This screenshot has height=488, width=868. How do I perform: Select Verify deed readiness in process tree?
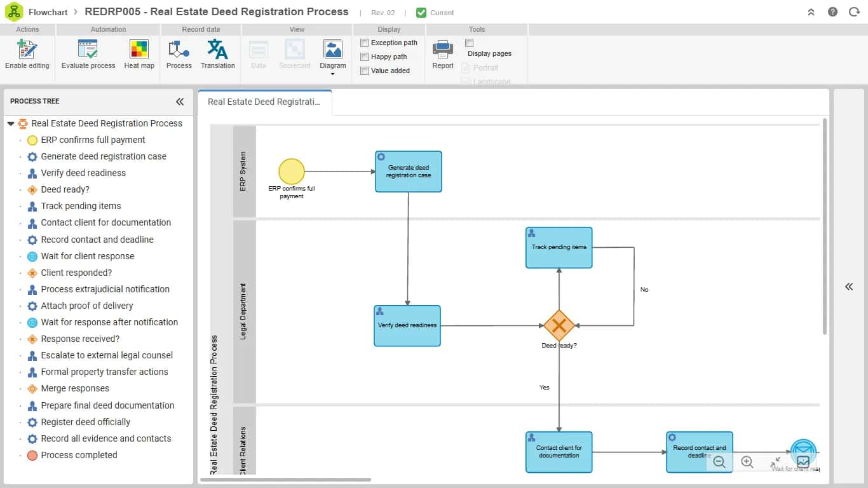tap(83, 173)
